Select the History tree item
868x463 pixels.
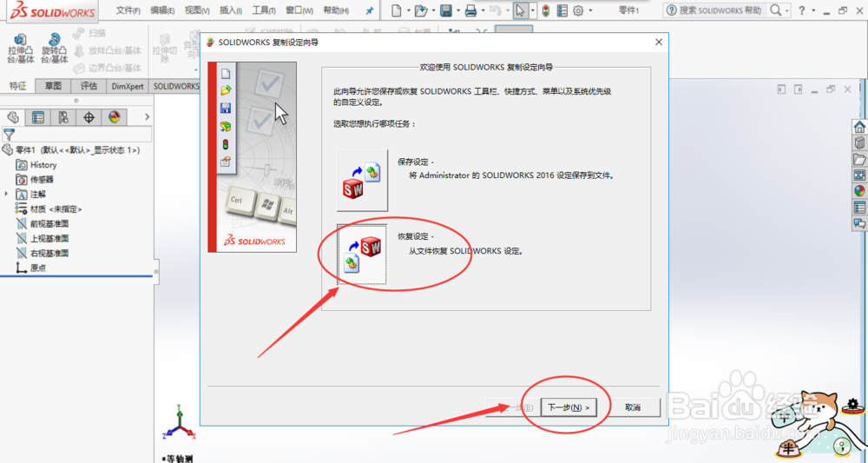pyautogui.click(x=36, y=164)
